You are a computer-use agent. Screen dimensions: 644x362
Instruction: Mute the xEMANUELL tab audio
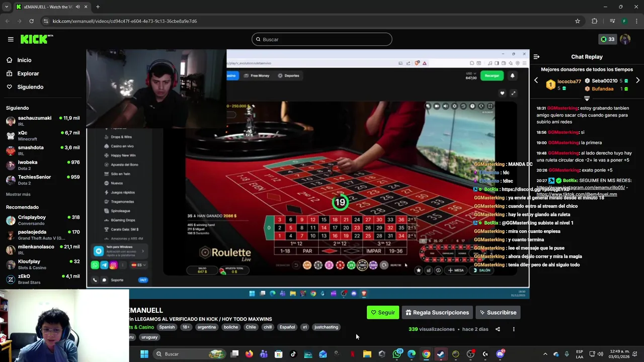point(78,7)
